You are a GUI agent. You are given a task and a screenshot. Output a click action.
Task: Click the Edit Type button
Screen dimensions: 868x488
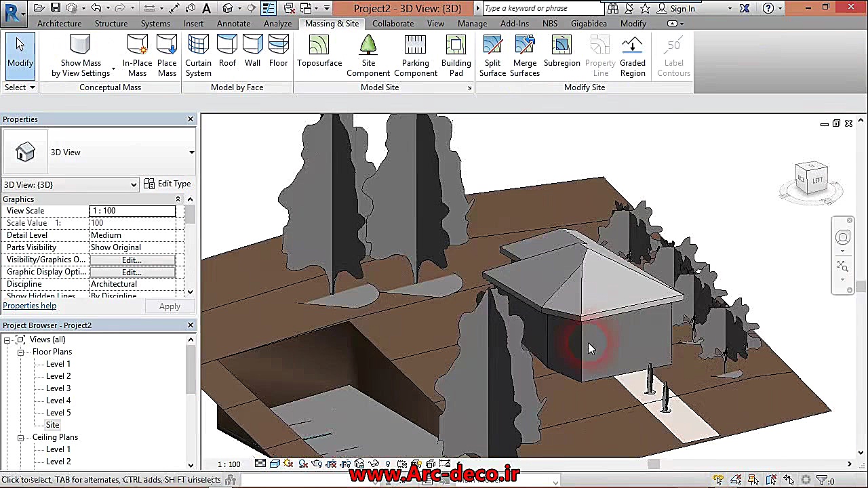click(x=167, y=184)
